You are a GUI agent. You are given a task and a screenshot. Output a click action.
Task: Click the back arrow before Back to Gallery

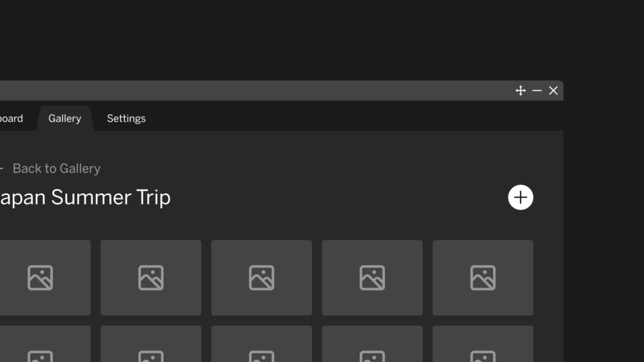click(x=1, y=169)
